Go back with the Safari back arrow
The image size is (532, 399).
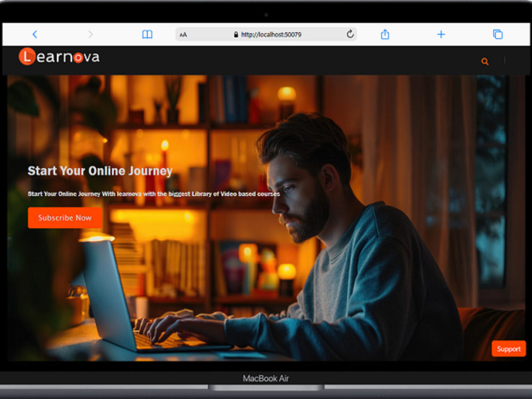(x=35, y=34)
